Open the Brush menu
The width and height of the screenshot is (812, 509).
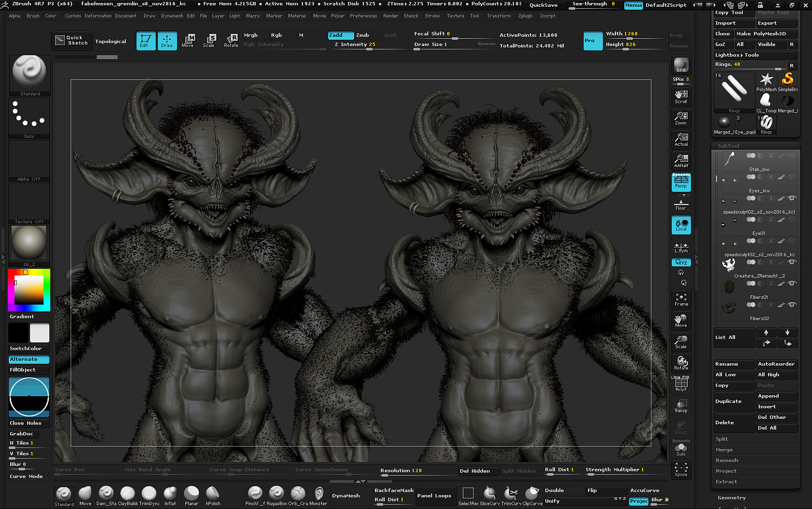click(x=33, y=16)
